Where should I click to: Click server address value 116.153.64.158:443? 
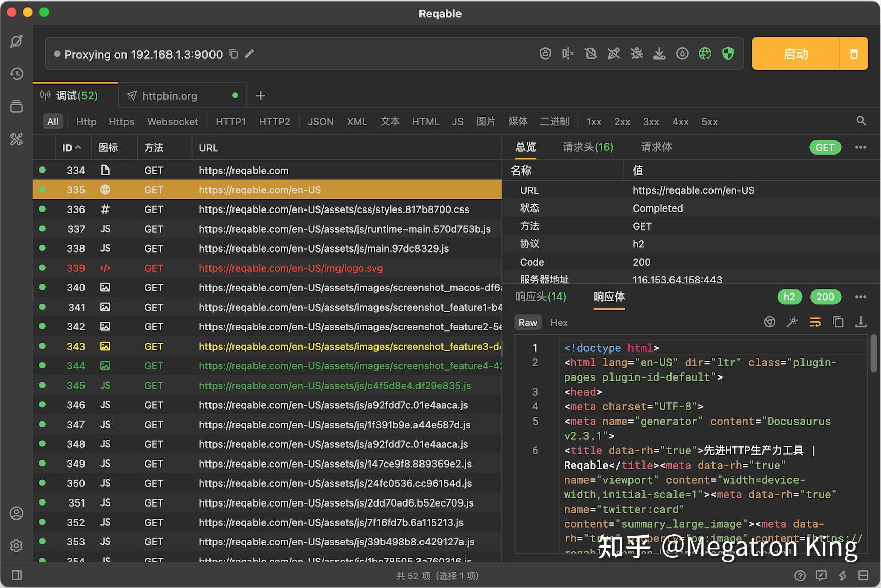point(677,279)
